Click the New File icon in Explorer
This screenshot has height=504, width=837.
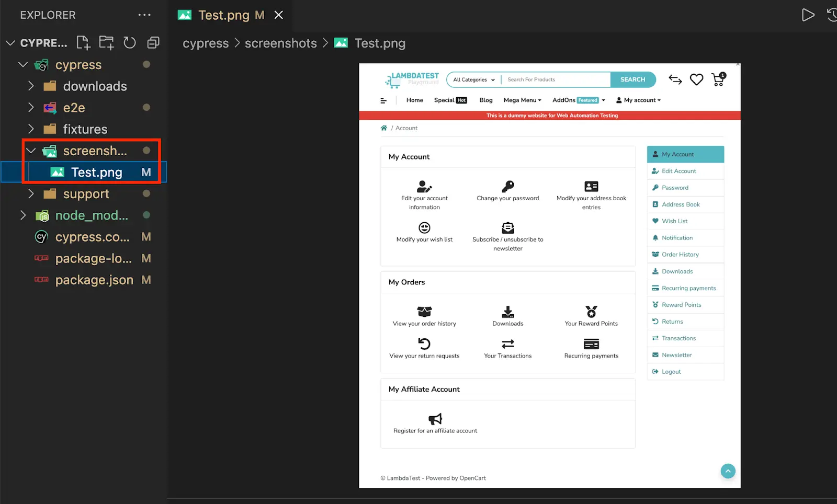click(x=83, y=43)
